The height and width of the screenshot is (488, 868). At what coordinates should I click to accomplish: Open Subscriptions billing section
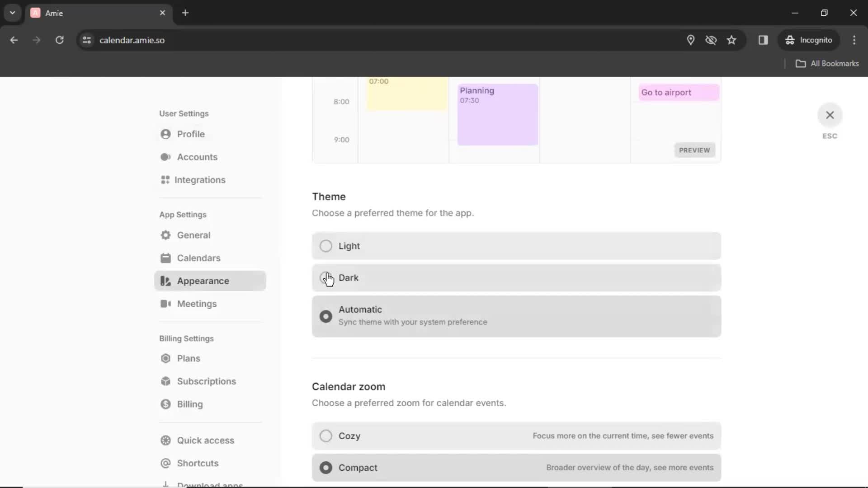[207, 381]
